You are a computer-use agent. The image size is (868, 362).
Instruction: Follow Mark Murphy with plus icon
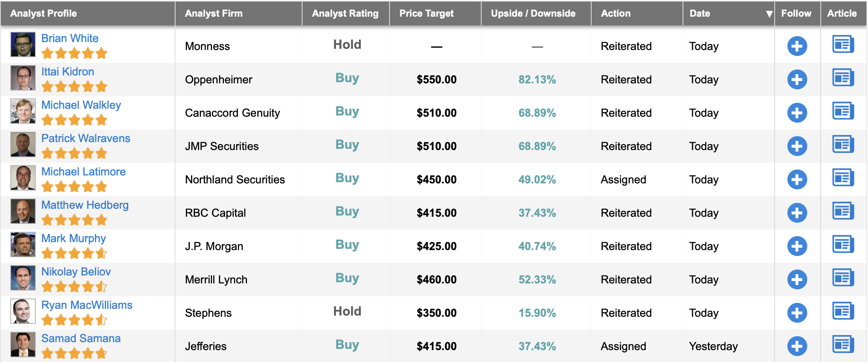coord(797,246)
